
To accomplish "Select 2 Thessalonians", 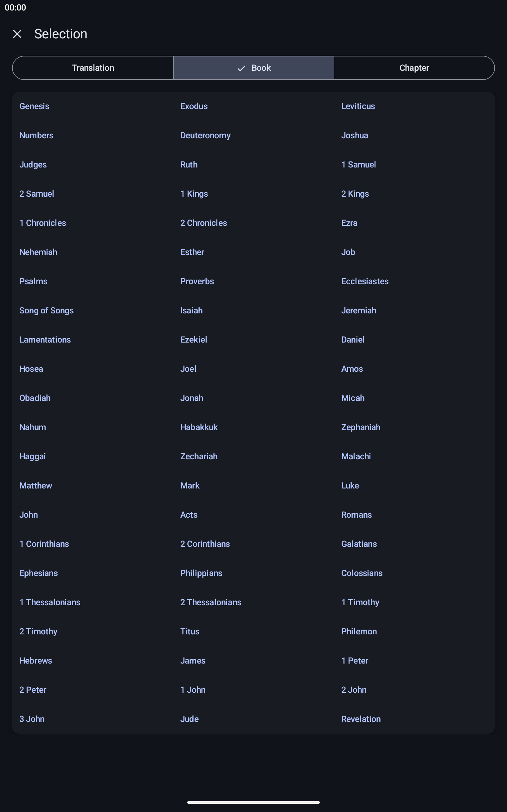I will point(211,602).
